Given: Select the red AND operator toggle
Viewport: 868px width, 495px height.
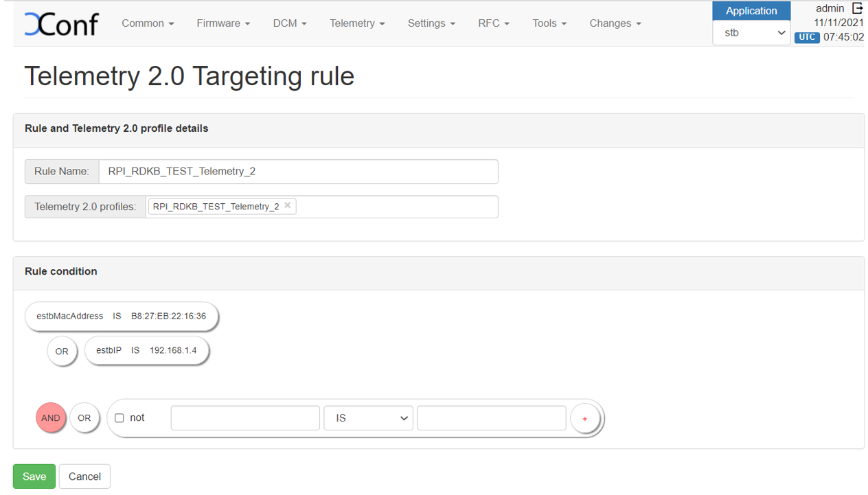Looking at the screenshot, I should 51,418.
